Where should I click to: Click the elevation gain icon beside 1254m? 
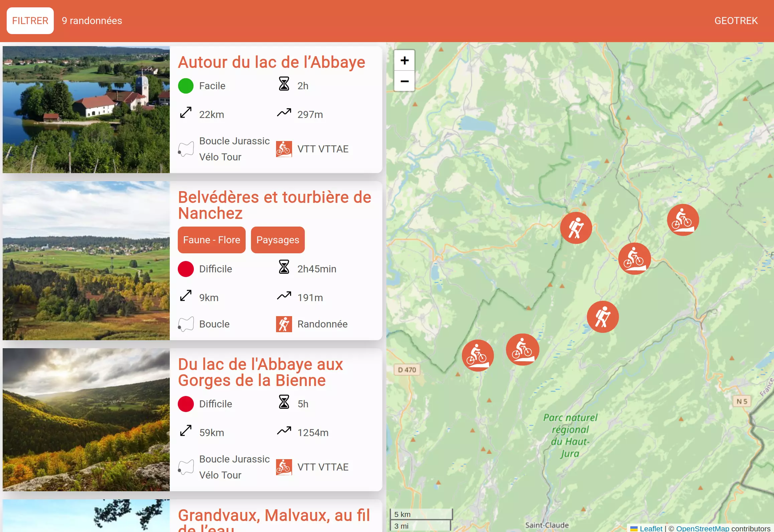coord(284,431)
